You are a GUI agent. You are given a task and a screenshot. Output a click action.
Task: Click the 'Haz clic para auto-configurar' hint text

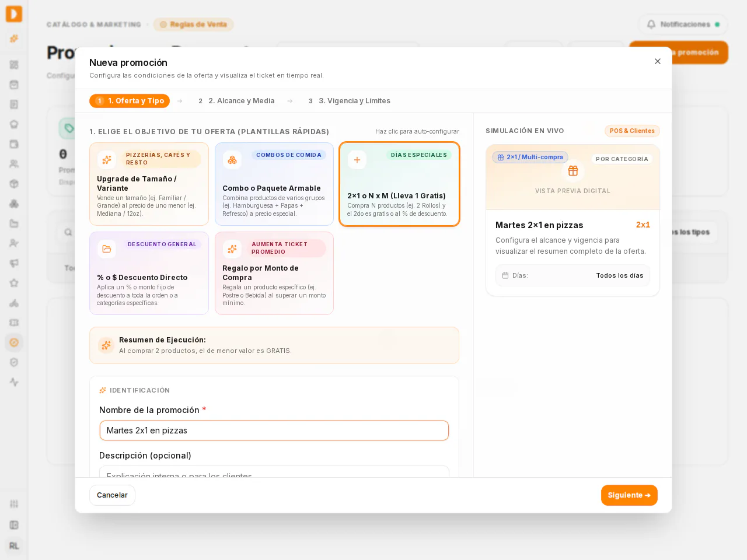click(417, 131)
